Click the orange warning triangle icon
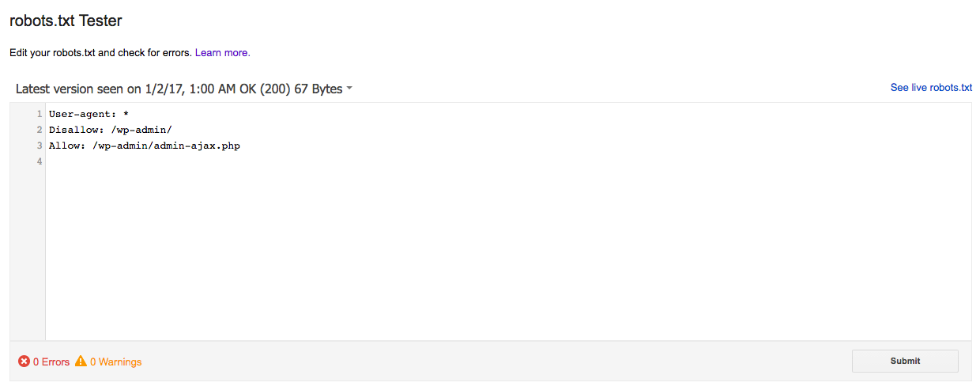 (81, 362)
